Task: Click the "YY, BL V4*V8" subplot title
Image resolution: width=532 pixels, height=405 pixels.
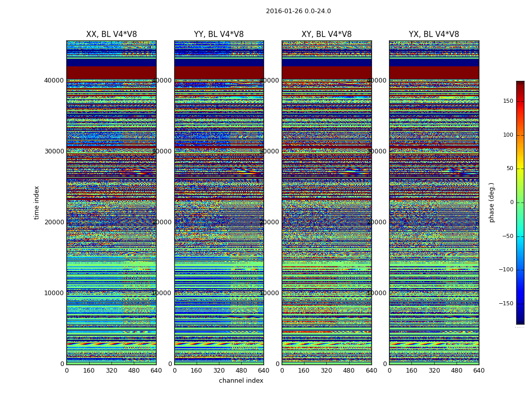Action: coord(219,34)
